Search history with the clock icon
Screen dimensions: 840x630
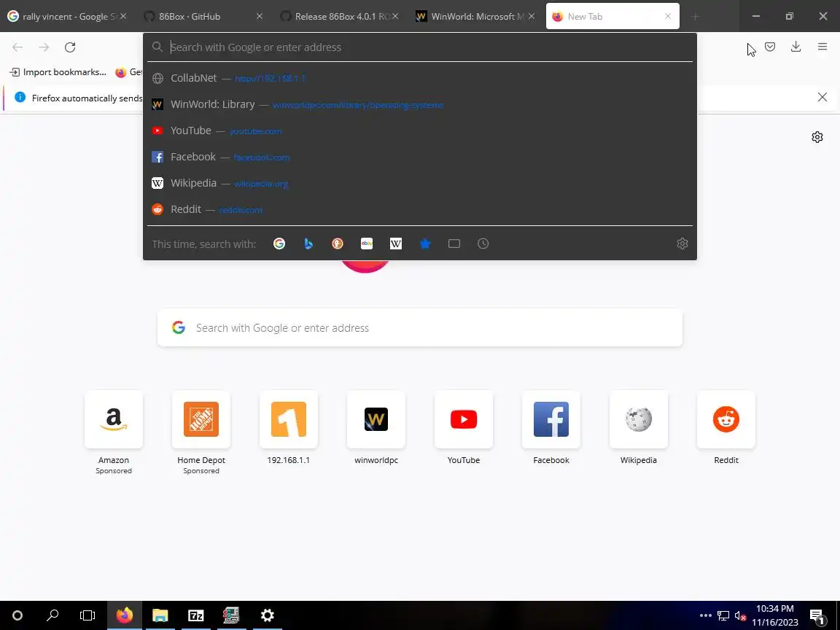point(483,244)
